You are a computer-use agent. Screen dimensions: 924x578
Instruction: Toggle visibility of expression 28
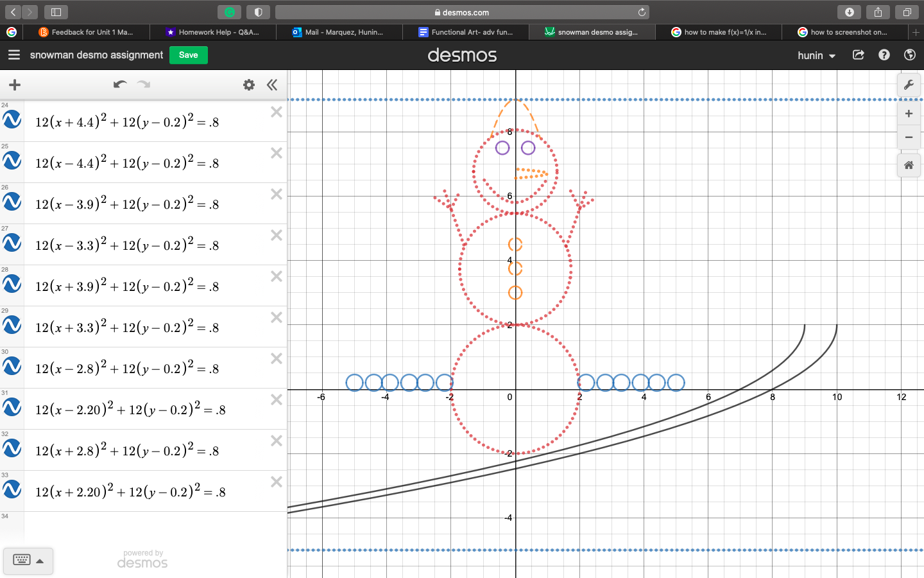[x=12, y=284]
